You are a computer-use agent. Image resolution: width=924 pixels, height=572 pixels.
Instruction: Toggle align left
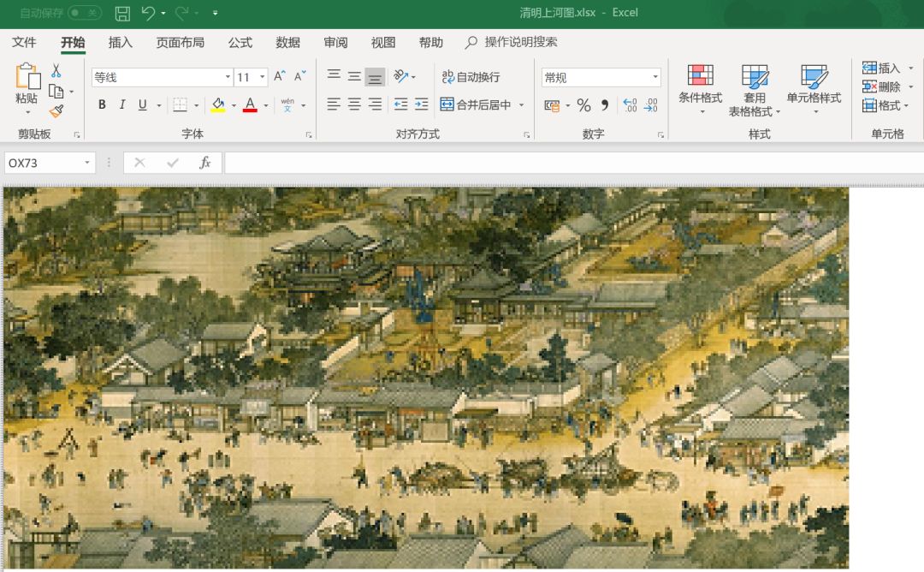coord(334,104)
